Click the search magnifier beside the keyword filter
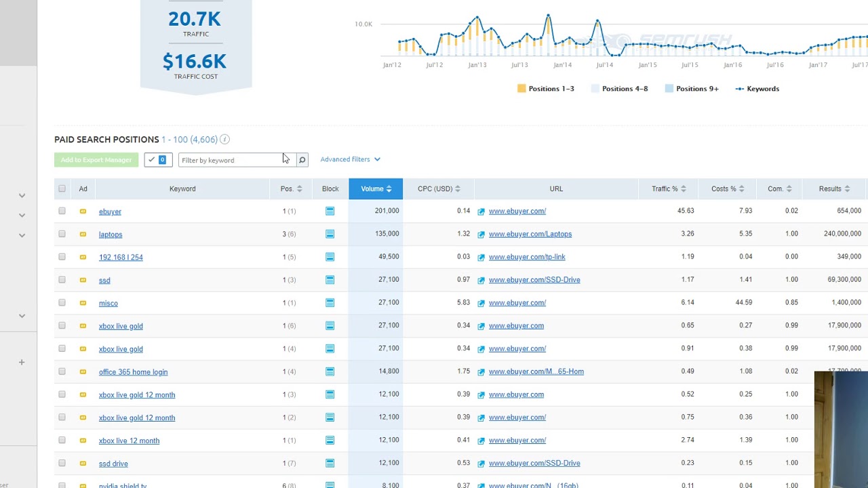Image resolution: width=868 pixels, height=488 pixels. [302, 160]
